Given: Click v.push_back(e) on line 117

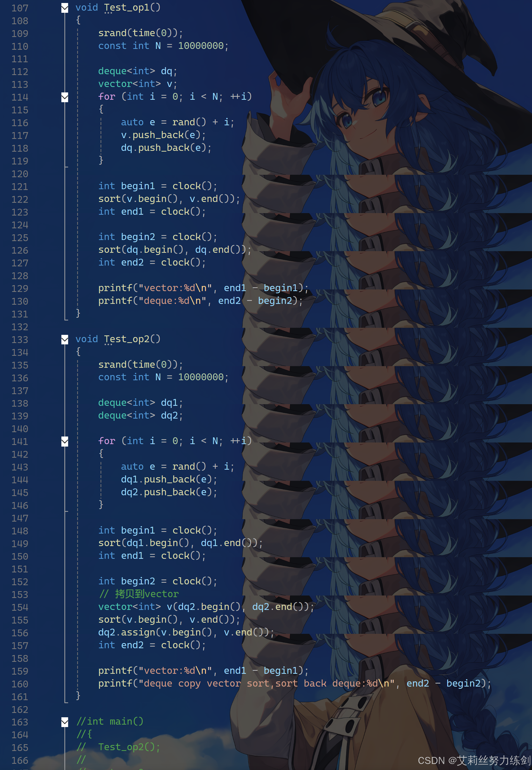Looking at the screenshot, I should tap(163, 135).
